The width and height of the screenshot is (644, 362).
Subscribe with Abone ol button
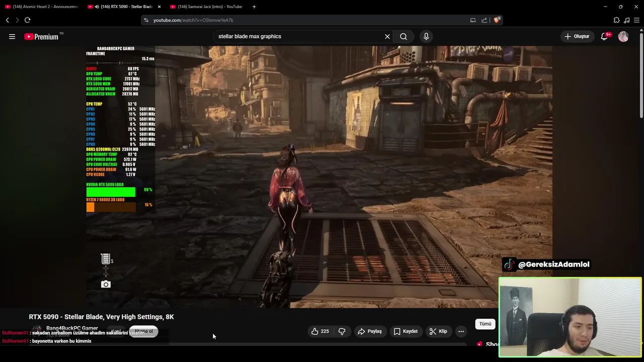click(143, 331)
